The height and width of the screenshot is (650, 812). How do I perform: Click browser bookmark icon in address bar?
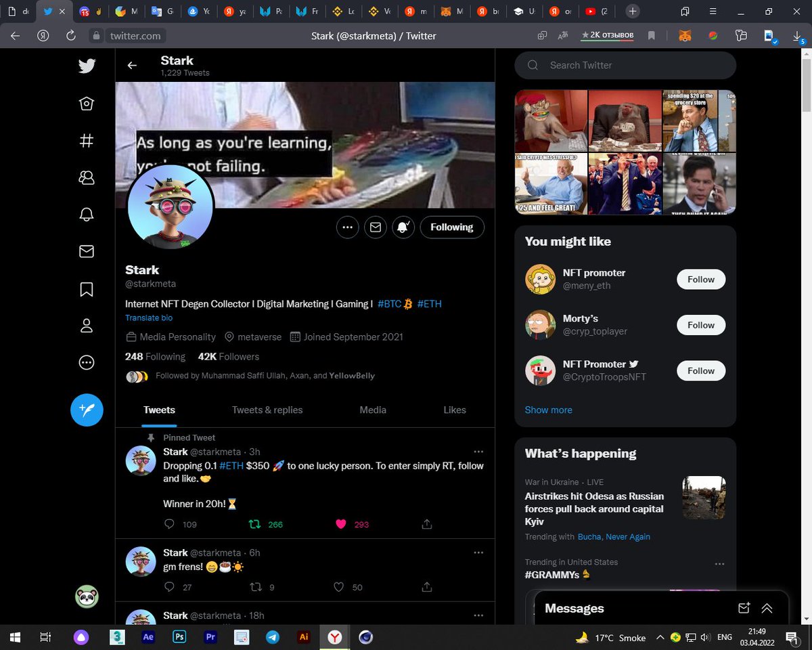tap(652, 35)
